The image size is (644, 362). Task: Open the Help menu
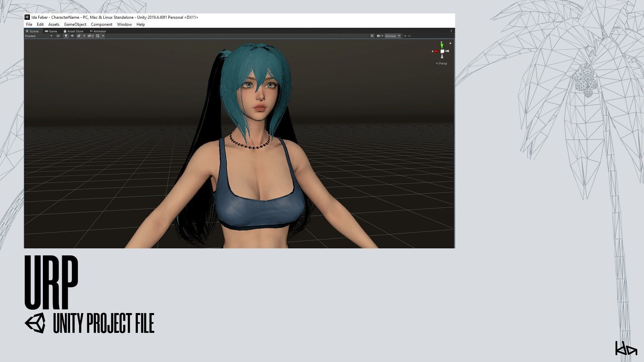pos(141,24)
